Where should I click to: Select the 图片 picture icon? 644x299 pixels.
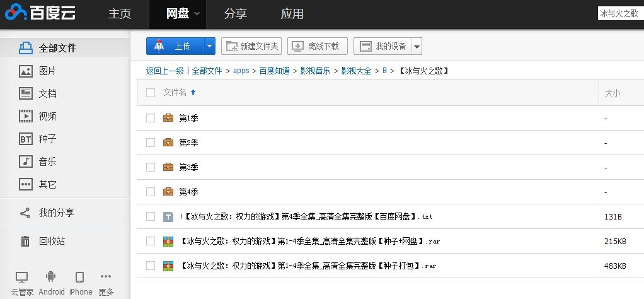pyautogui.click(x=26, y=71)
